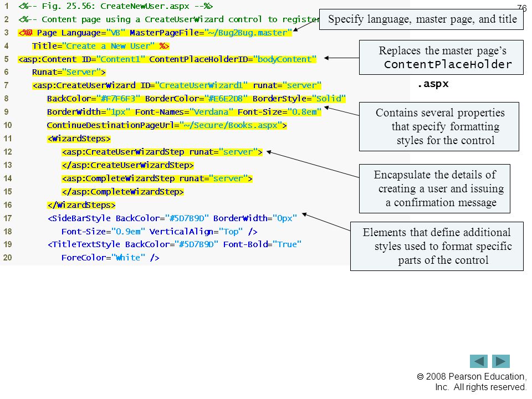Click the BackColor="#F7F6F3" line 8
Viewport: 532px width, 399px height.
tap(196, 99)
